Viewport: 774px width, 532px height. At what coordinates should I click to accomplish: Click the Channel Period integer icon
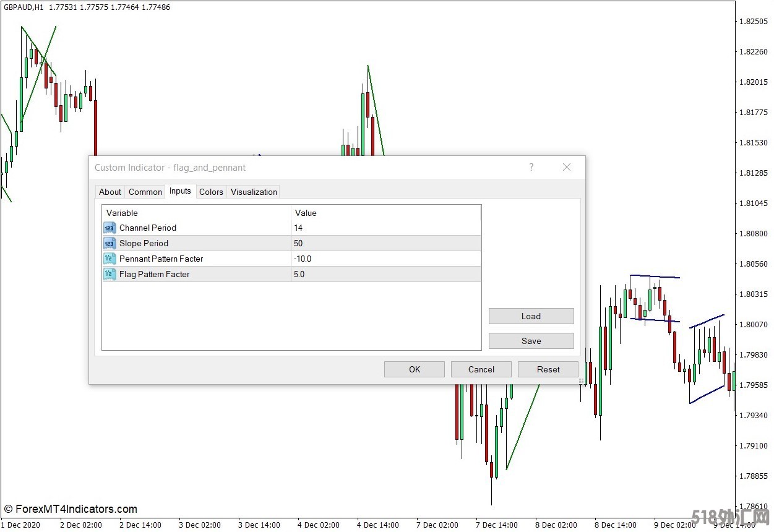coord(110,228)
